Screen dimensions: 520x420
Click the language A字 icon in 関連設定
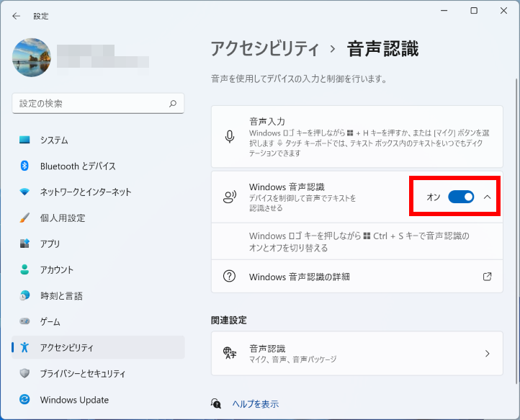tap(230, 353)
